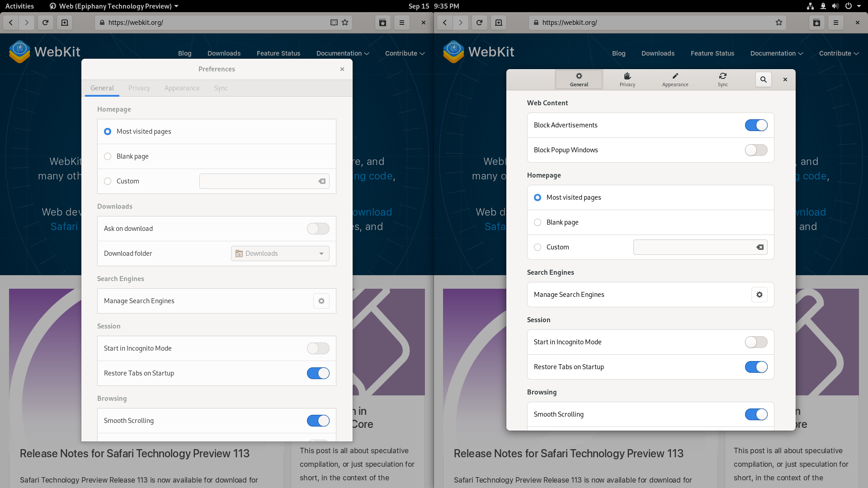This screenshot has width=868, height=488.
Task: Enable Start in Incognito Mode toggle
Action: click(756, 342)
